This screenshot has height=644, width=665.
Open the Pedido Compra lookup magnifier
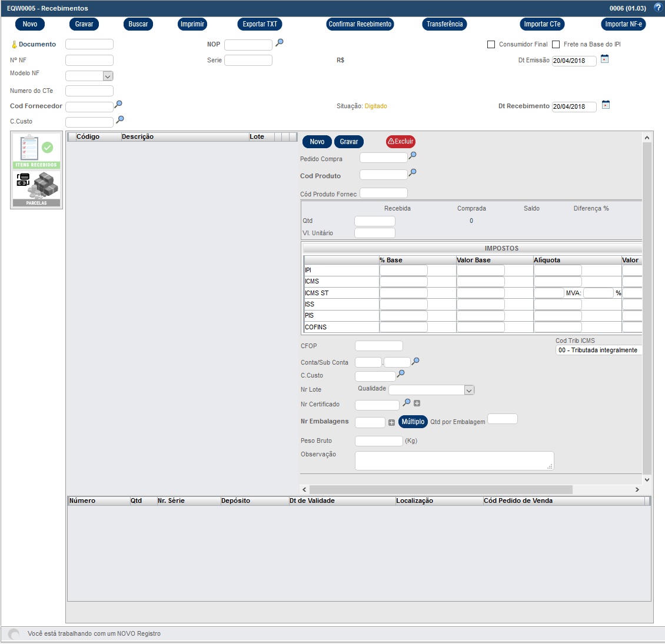pos(413,156)
